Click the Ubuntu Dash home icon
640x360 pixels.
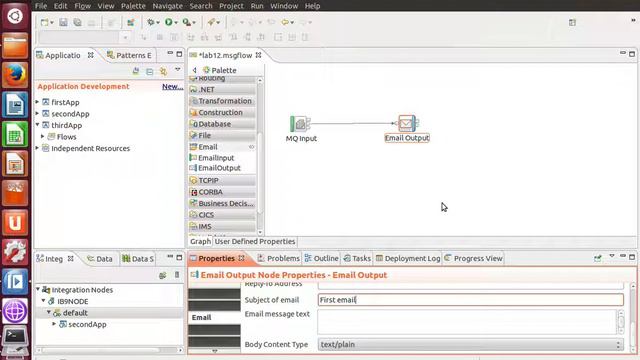(x=15, y=16)
